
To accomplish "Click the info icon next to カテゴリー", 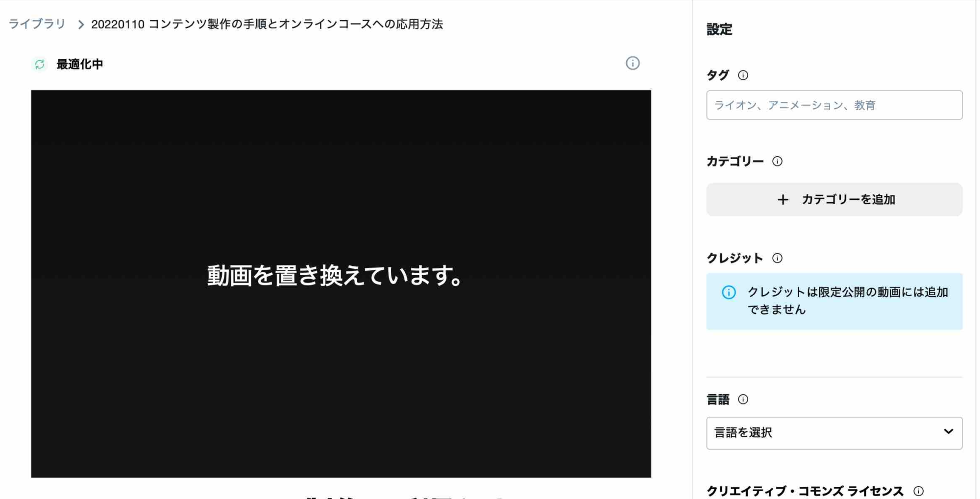I will (x=777, y=161).
